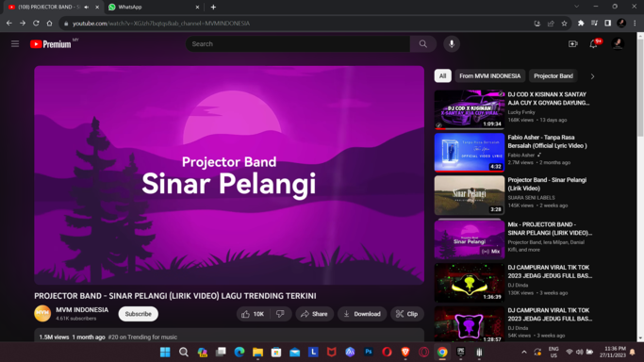This screenshot has height=362, width=644.
Task: Open the YouTube account avatar menu
Action: pyautogui.click(x=618, y=44)
